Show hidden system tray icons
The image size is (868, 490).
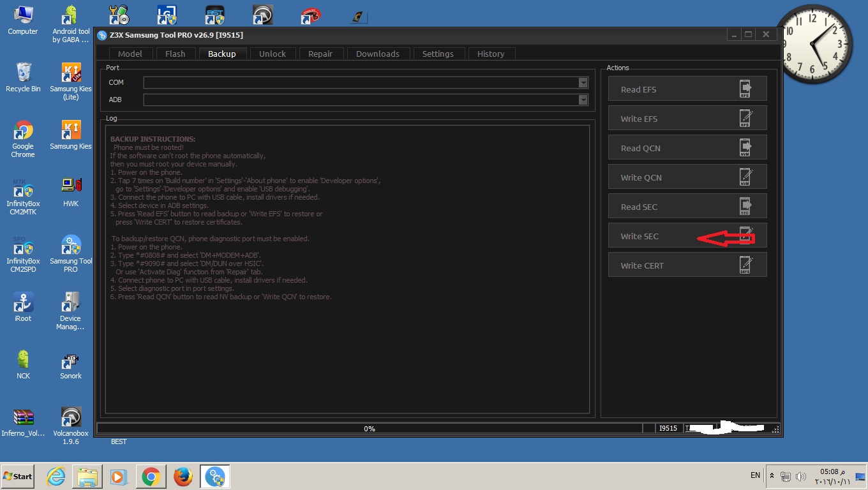click(x=772, y=477)
